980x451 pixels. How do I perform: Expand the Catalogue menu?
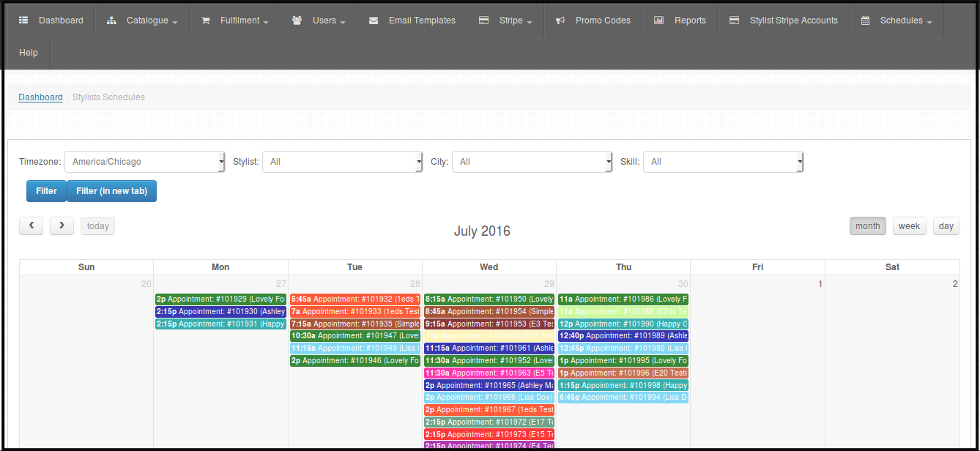pyautogui.click(x=142, y=20)
